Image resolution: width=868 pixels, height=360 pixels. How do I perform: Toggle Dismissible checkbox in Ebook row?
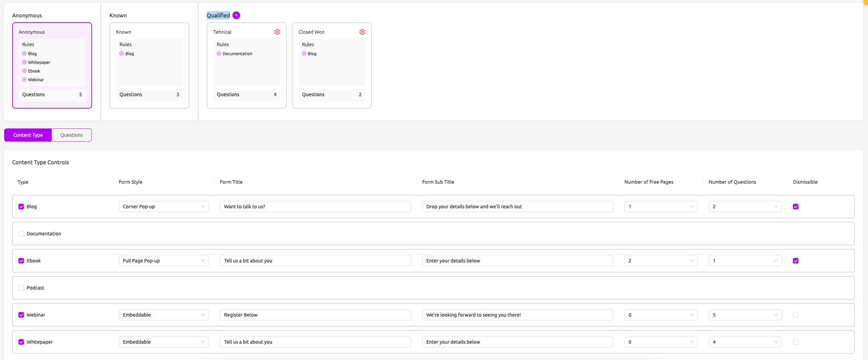coord(796,261)
